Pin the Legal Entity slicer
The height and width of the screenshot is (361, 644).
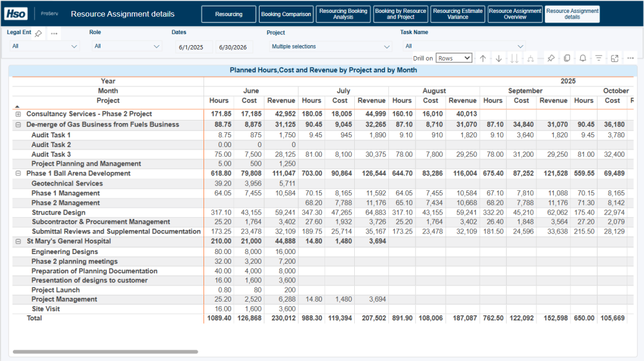(39, 34)
